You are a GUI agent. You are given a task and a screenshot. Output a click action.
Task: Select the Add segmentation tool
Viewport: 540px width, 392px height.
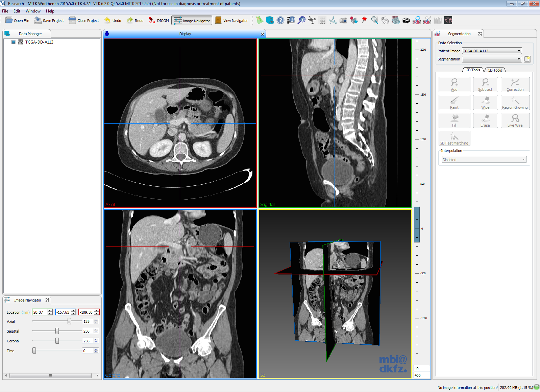(x=454, y=85)
